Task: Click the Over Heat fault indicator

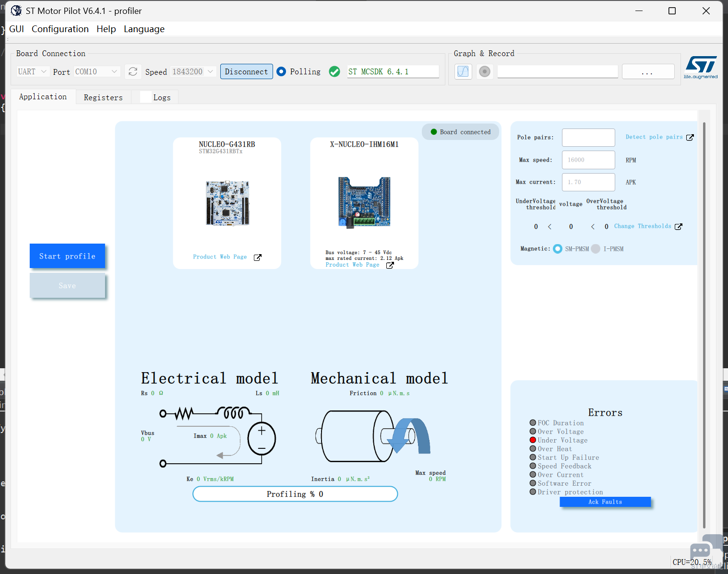Action: pyautogui.click(x=533, y=449)
